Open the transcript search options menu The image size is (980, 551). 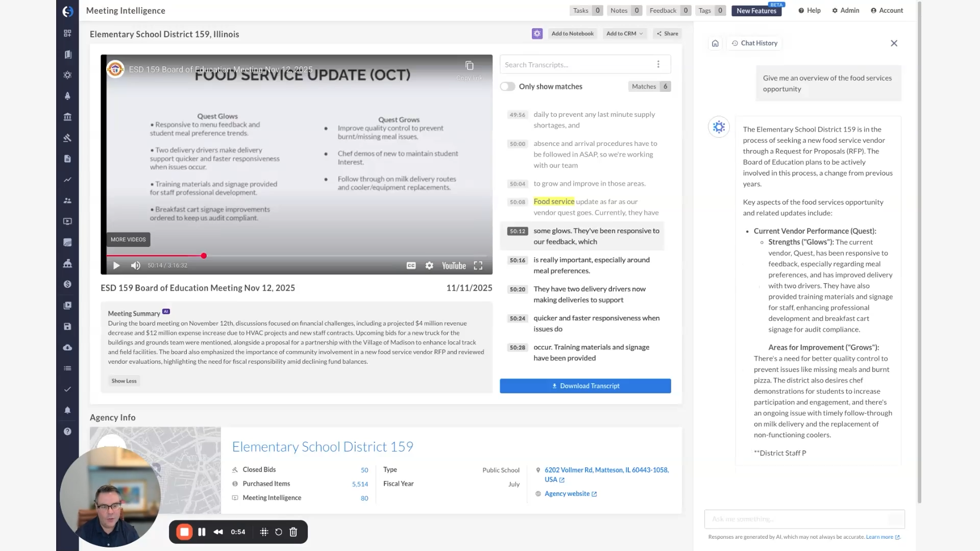point(658,64)
